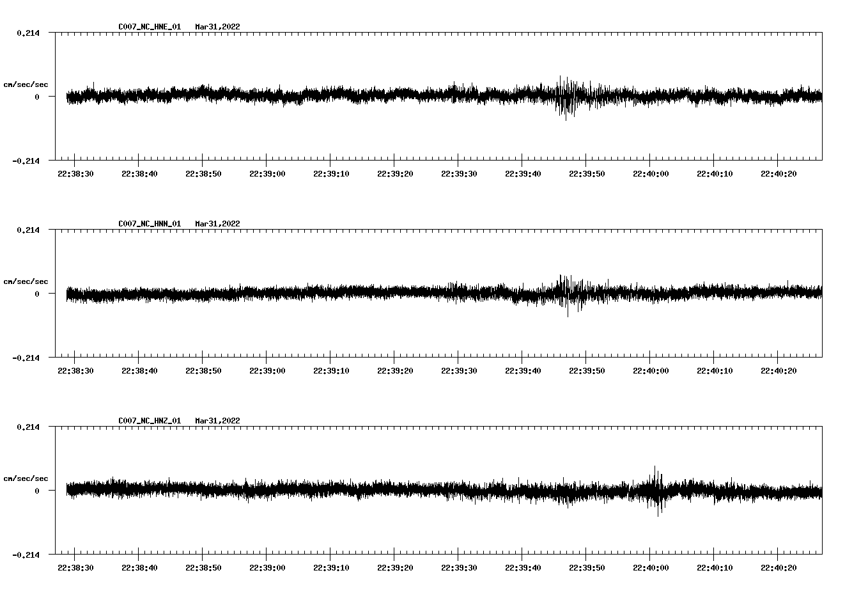Click the cm/sec/sec label of HNZ plot
868x591 pixels.
[x=26, y=478]
